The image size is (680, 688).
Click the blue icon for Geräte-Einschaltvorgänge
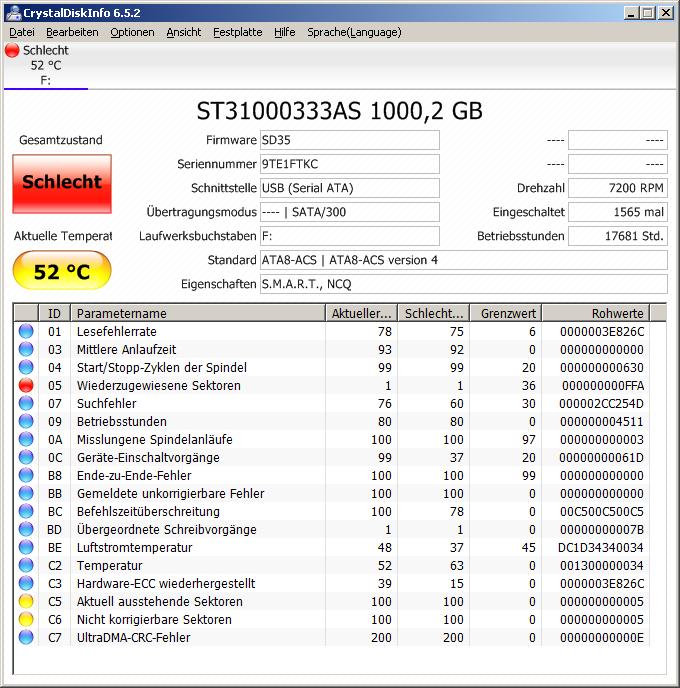coord(26,457)
